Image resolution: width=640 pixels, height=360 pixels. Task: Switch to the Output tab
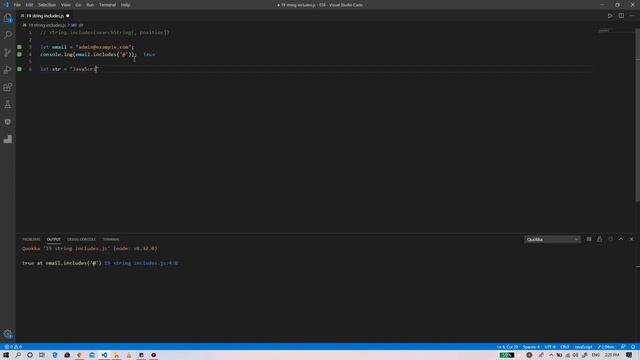click(x=53, y=240)
